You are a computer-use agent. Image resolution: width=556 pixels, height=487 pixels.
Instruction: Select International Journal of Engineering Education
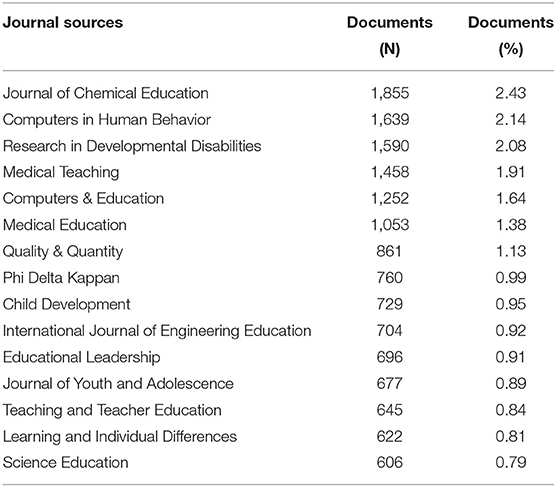click(157, 331)
